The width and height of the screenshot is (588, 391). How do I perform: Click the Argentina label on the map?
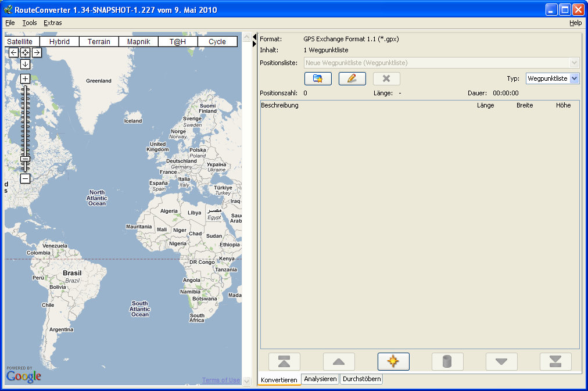tap(61, 329)
